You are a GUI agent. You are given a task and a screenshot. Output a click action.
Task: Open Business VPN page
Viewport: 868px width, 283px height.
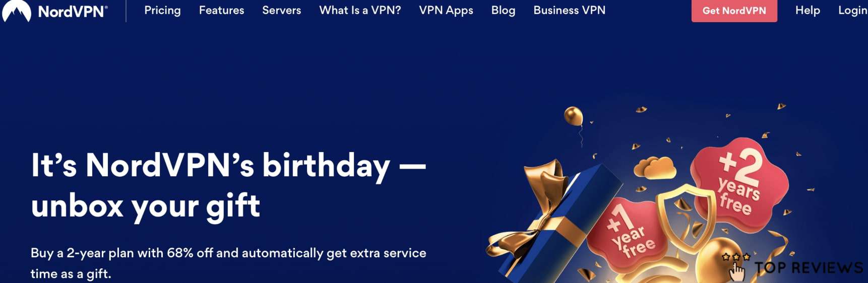coord(570,11)
